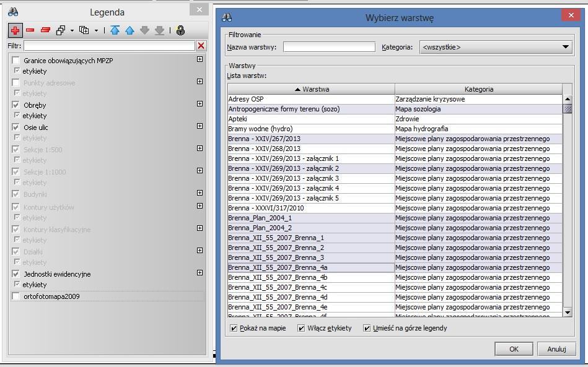Toggle Granice obowiązujących MPZP layer checkbox
The image size is (588, 367).
click(x=15, y=60)
